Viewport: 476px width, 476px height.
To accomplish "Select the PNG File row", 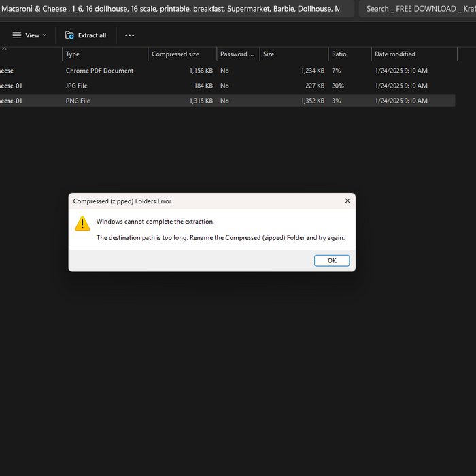I will pos(228,101).
